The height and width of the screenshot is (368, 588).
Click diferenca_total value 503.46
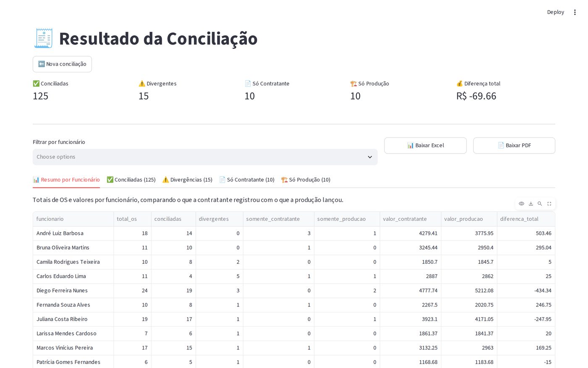pos(526,233)
